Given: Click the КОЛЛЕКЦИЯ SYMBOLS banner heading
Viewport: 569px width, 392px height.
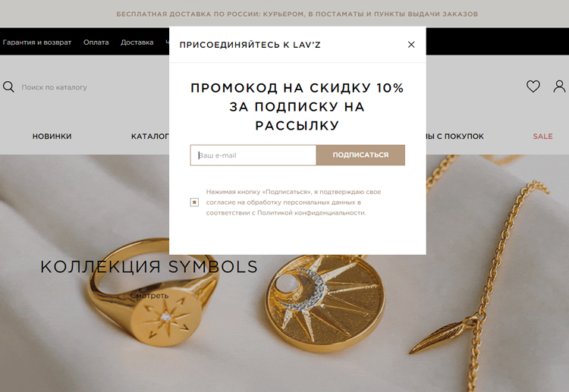Looking at the screenshot, I should (x=149, y=267).
